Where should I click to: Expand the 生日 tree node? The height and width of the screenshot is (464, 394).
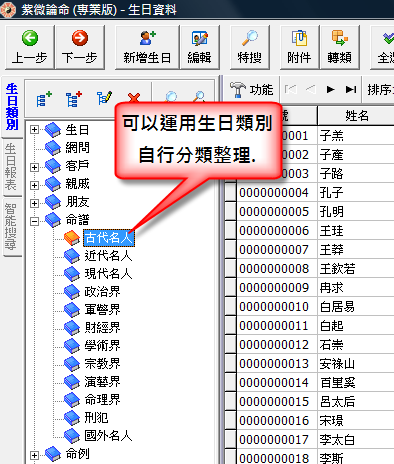tap(34, 129)
